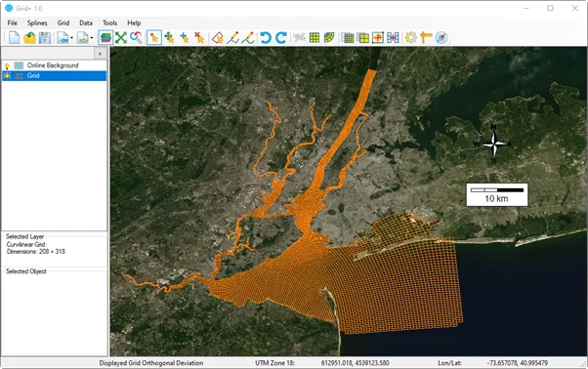
Task: Toggle Grid layer visibility sun icon
Action: [x=7, y=76]
